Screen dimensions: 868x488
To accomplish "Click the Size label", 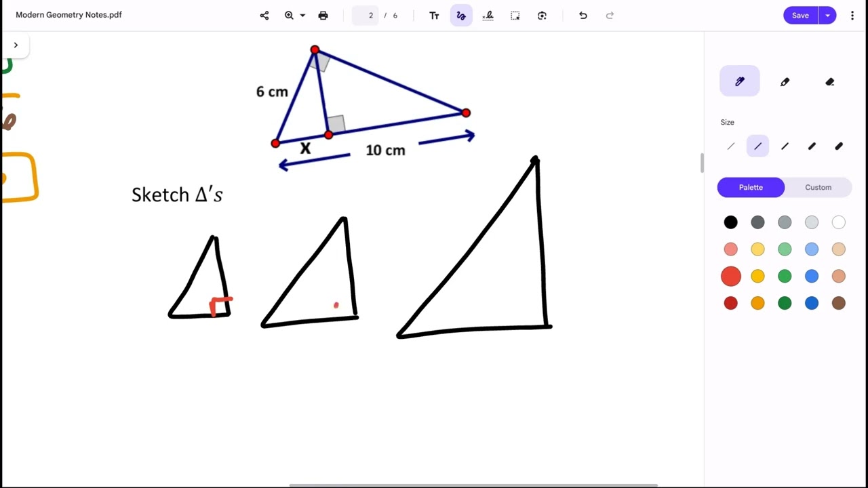I will pyautogui.click(x=727, y=122).
